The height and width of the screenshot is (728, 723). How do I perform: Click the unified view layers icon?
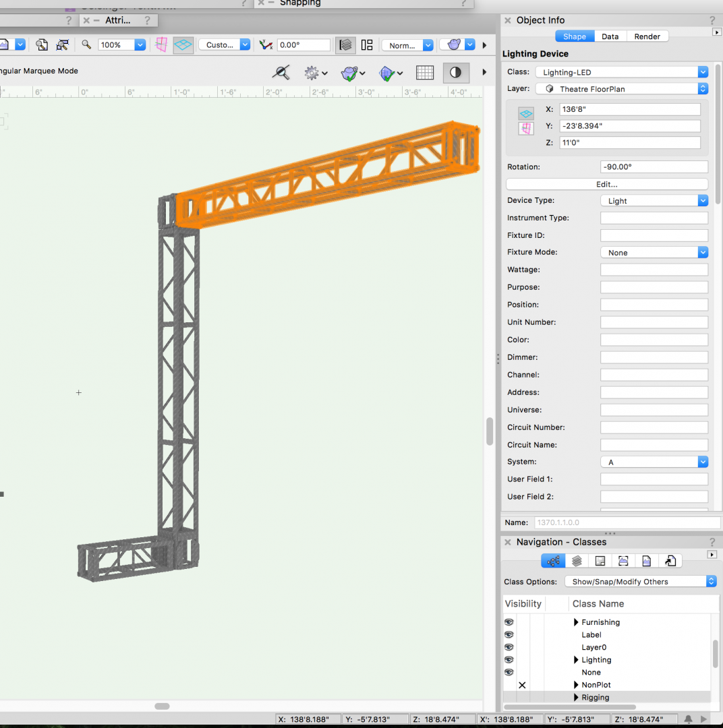click(x=346, y=45)
